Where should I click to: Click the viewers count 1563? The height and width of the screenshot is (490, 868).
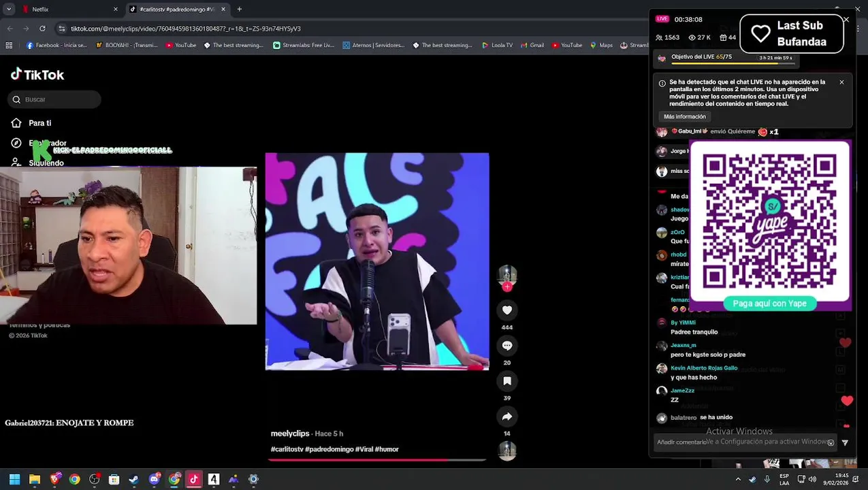pyautogui.click(x=667, y=37)
